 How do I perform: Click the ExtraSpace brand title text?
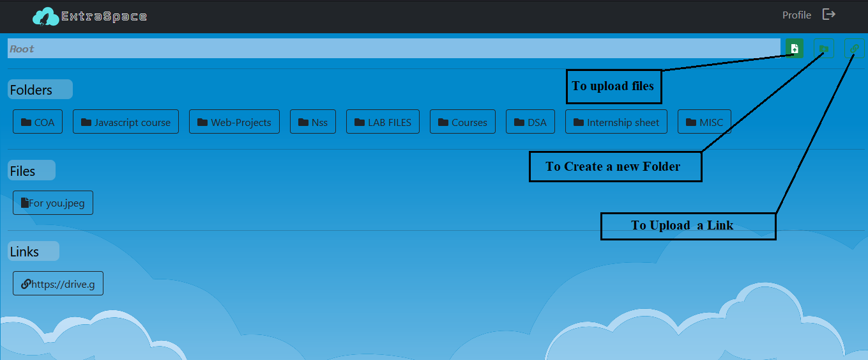(x=104, y=16)
